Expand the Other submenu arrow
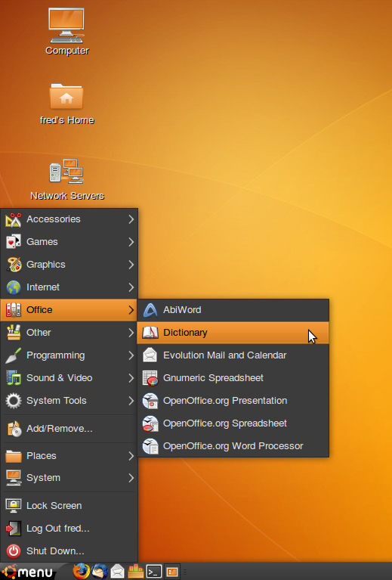 131,333
